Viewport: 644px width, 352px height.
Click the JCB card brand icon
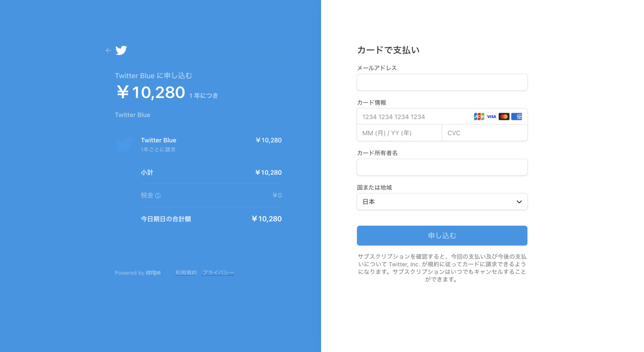[x=479, y=116]
